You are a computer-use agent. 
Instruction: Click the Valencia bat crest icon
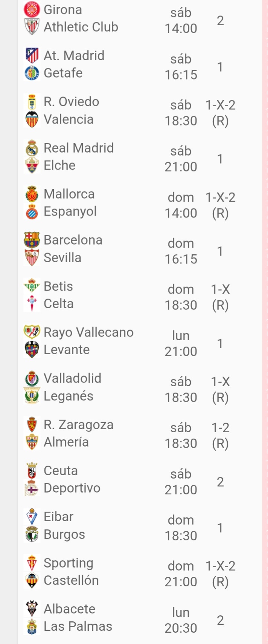click(x=32, y=119)
